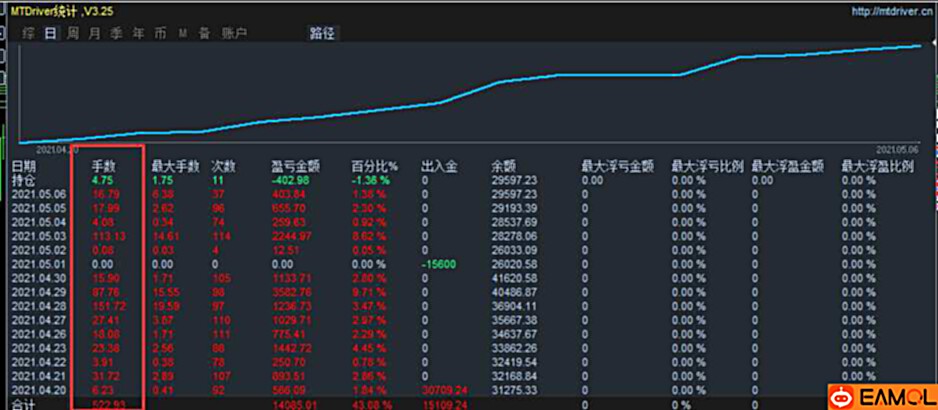Click the 出入金 column header
The image size is (938, 410).
click(x=438, y=166)
